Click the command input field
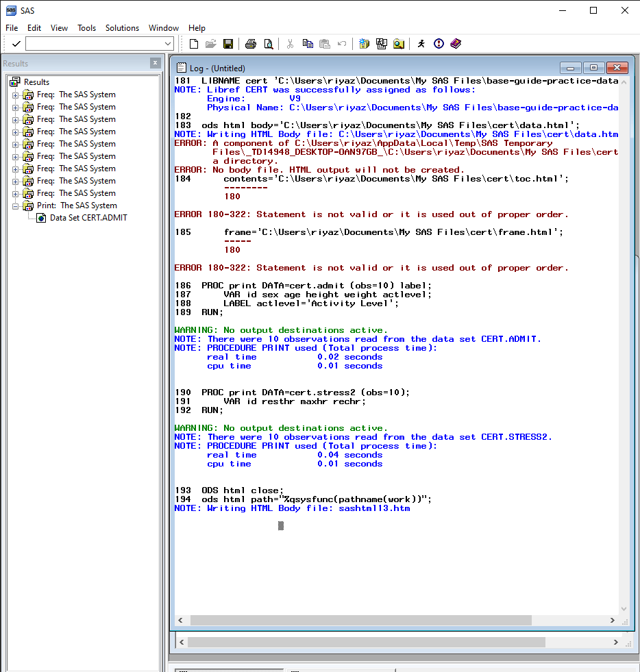Viewport: 640px width, 672px height. (95, 44)
